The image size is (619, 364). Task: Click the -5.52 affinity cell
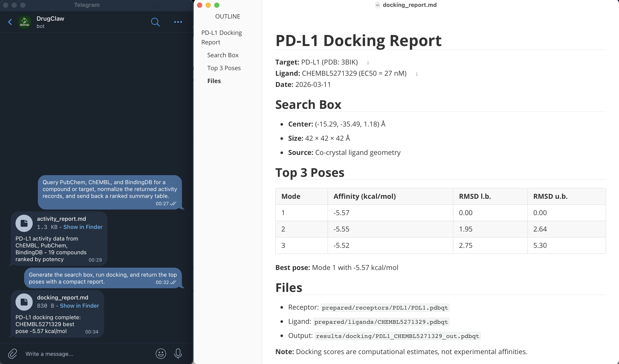pyautogui.click(x=390, y=245)
